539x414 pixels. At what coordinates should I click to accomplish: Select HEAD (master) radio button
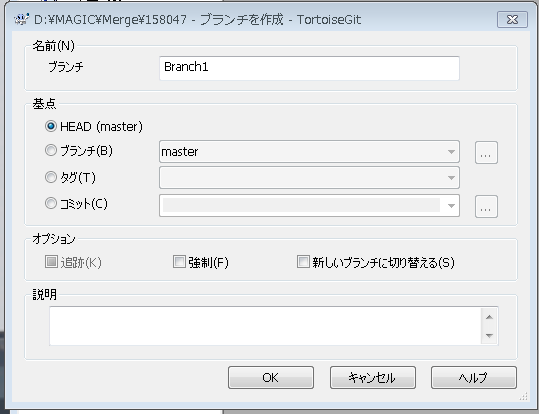(x=51, y=126)
